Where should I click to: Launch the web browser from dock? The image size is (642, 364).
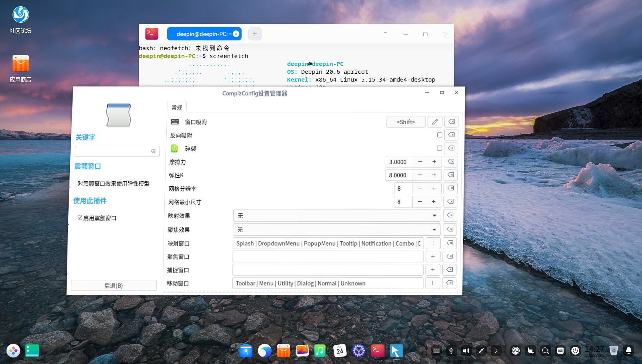pyautogui.click(x=265, y=351)
